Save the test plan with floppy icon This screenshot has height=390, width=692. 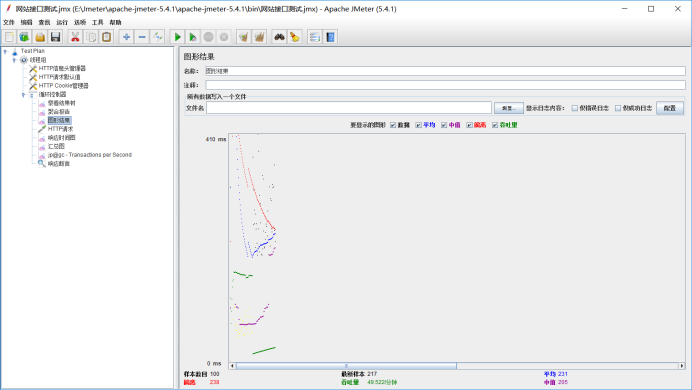pos(55,37)
